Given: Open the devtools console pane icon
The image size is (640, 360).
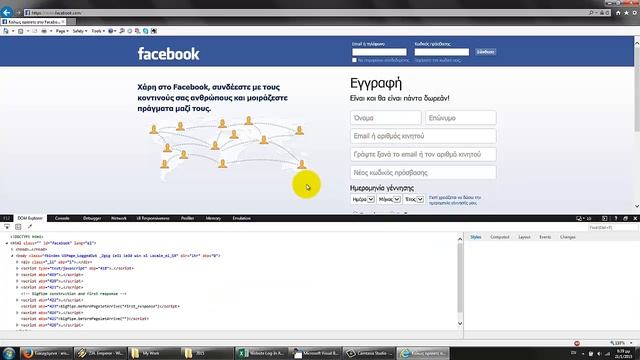Looking at the screenshot, I should [605, 218].
